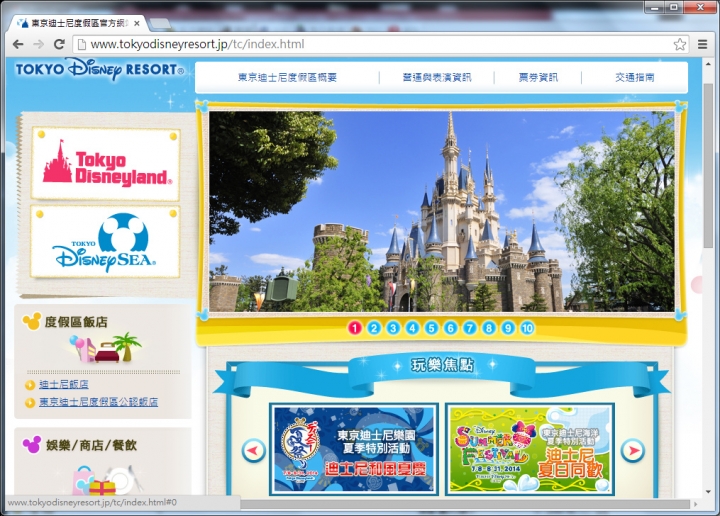Image resolution: width=720 pixels, height=516 pixels.
Task: Go back with the browser back arrow
Action: click(x=18, y=44)
